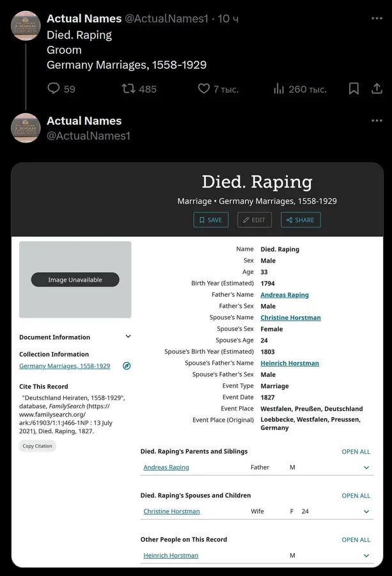Open three-dot menu on second tweet
392x576 pixels.
377,120
